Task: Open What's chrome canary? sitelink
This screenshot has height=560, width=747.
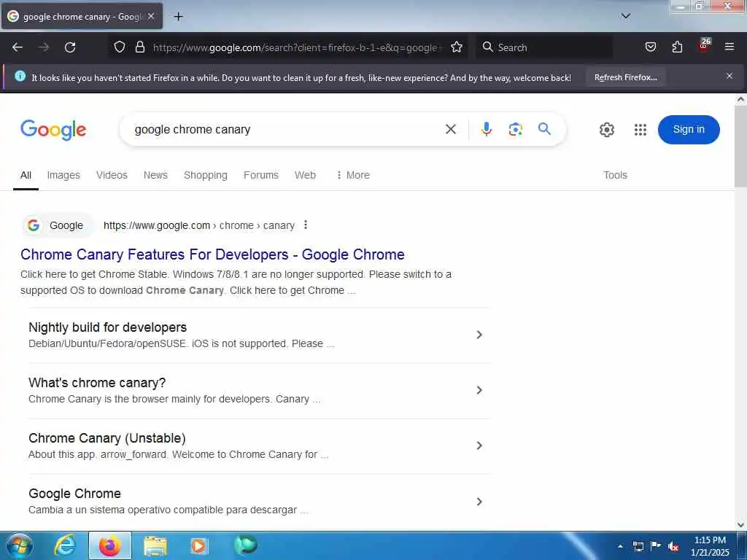Action: pos(97,383)
